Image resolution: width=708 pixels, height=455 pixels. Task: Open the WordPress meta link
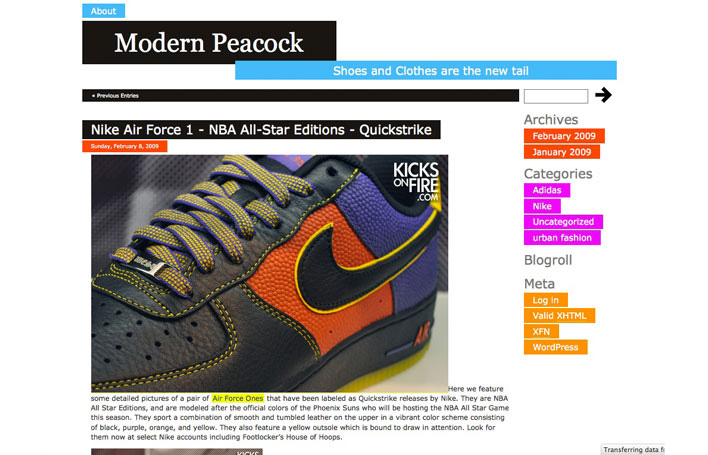pyautogui.click(x=555, y=347)
